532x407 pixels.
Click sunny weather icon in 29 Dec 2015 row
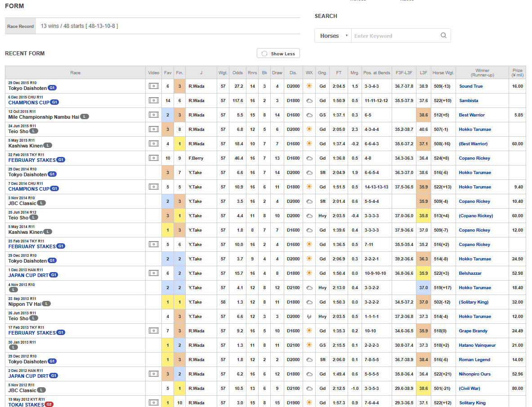pos(309,86)
